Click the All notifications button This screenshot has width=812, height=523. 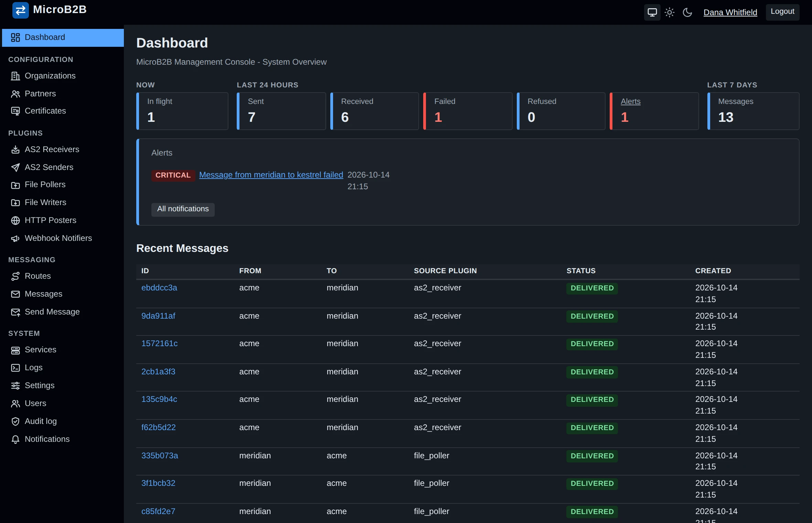(x=183, y=209)
